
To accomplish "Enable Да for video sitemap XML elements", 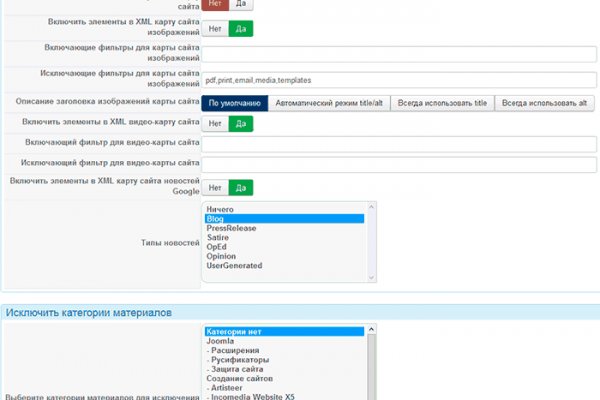I will pyautogui.click(x=240, y=124).
